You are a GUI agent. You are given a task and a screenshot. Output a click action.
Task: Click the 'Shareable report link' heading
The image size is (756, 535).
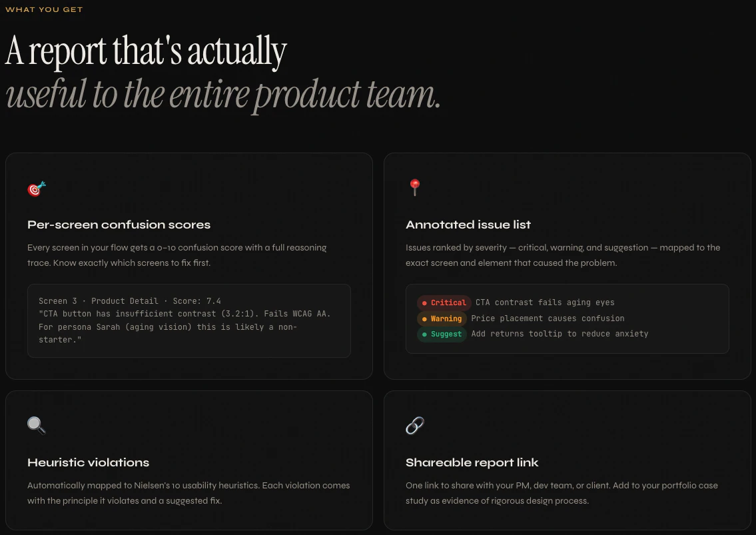(x=472, y=462)
